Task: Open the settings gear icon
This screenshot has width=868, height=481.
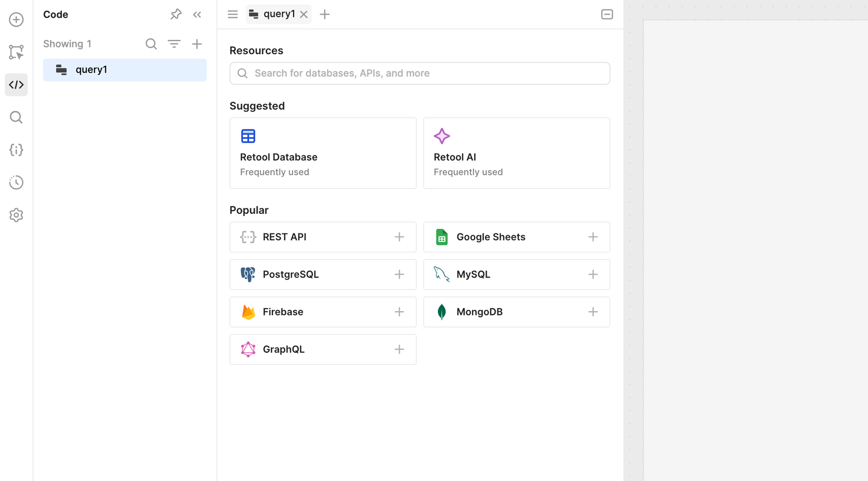Action: pos(16,215)
